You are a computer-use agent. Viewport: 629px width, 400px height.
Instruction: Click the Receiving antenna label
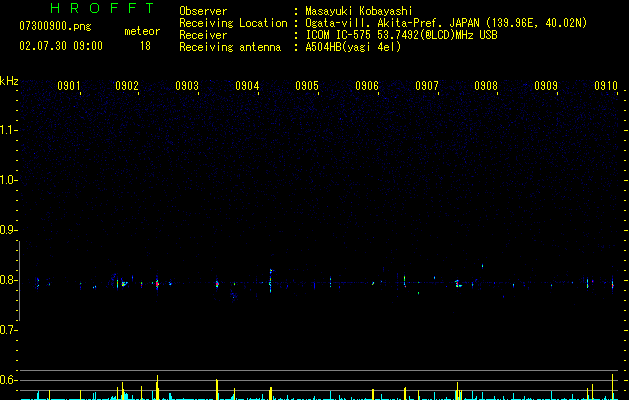[x=230, y=47]
